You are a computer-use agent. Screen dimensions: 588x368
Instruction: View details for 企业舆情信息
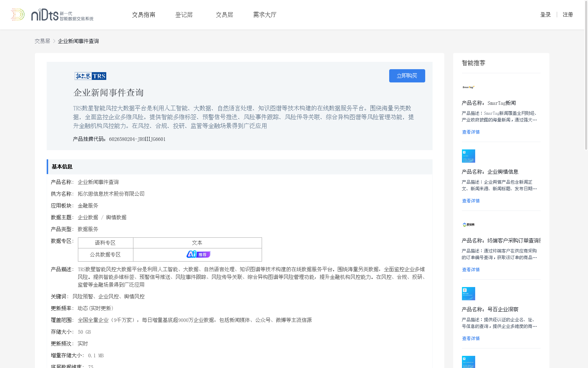pyautogui.click(x=471, y=201)
